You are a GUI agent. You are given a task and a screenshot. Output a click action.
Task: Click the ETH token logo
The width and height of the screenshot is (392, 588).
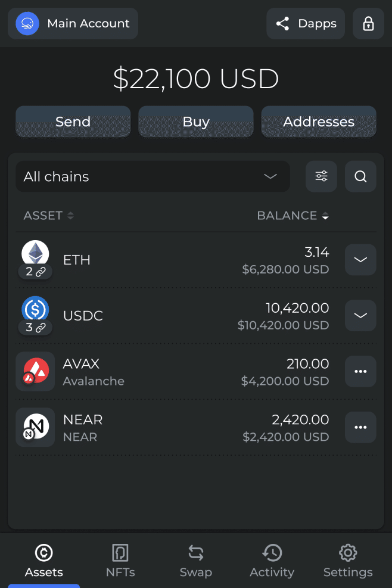[x=35, y=254]
